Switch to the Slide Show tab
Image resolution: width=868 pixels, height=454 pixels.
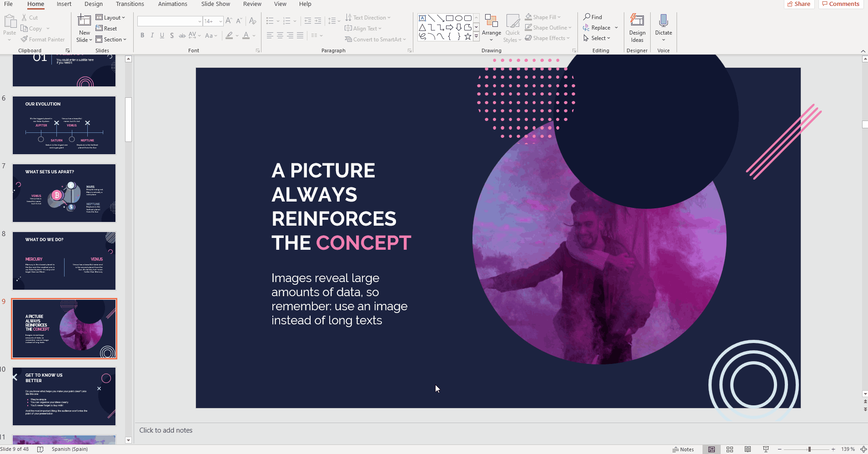tap(216, 4)
